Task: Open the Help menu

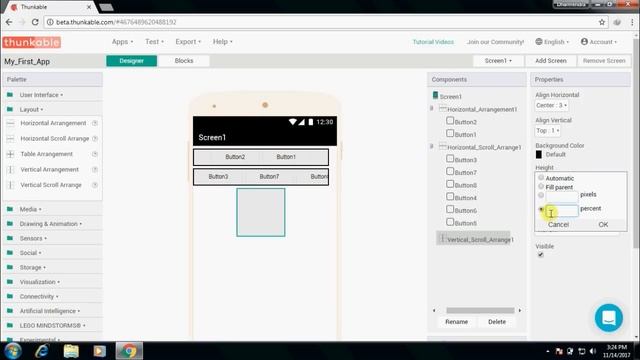Action: (x=222, y=42)
